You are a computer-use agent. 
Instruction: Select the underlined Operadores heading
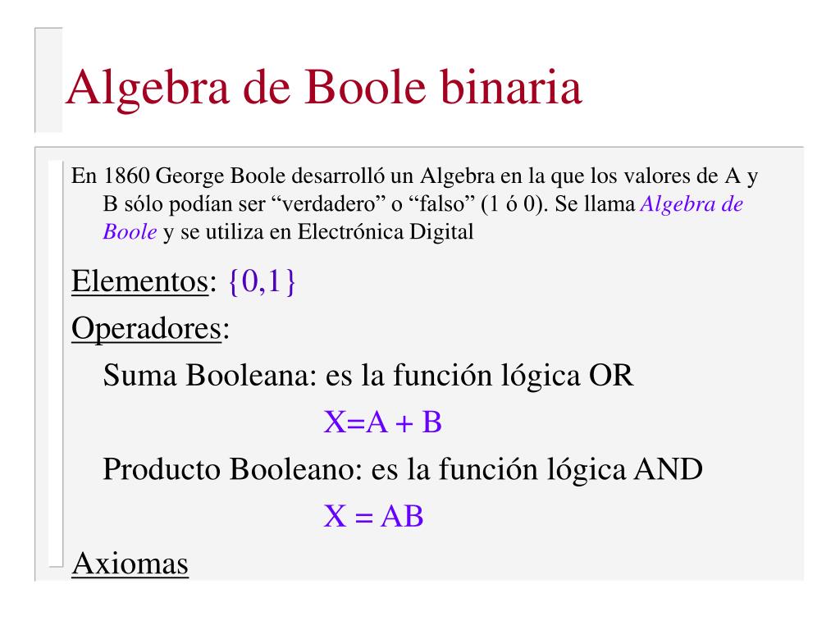coord(146,328)
